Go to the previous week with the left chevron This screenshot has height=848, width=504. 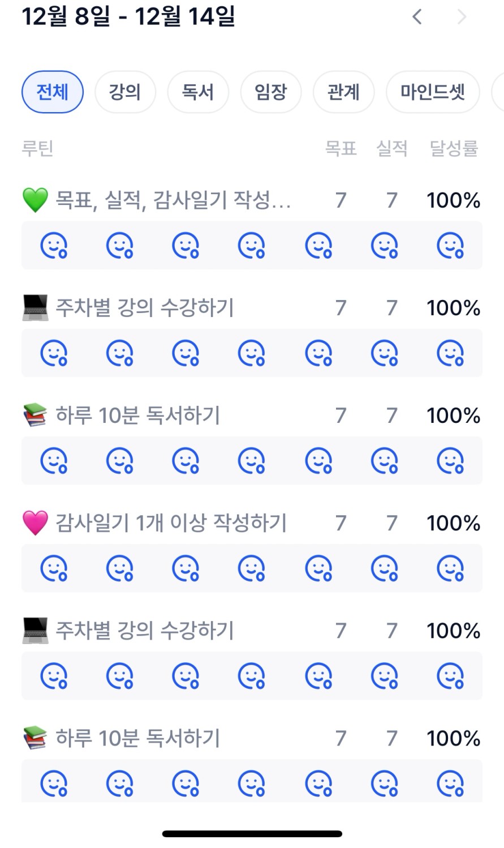pos(417,17)
